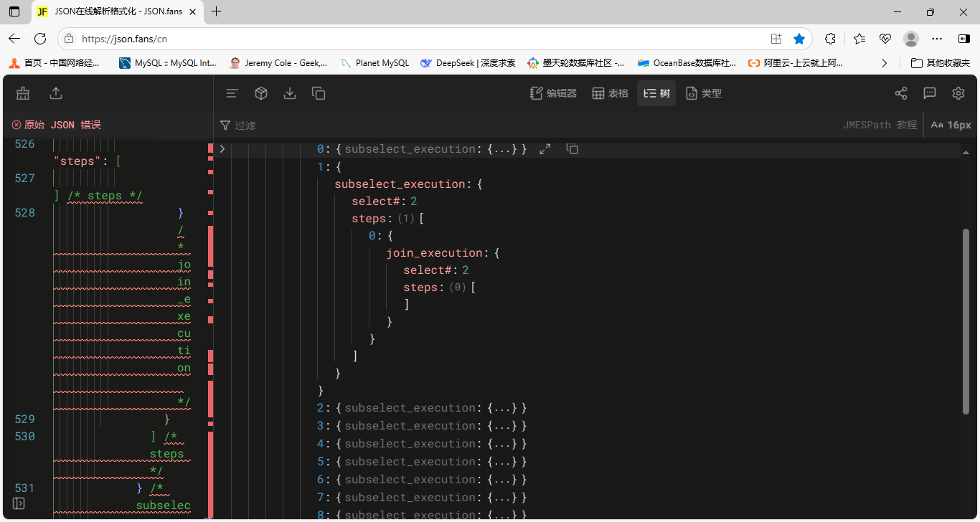
Task: Open the OceanBase数据库社 bookmark
Action: [x=687, y=63]
